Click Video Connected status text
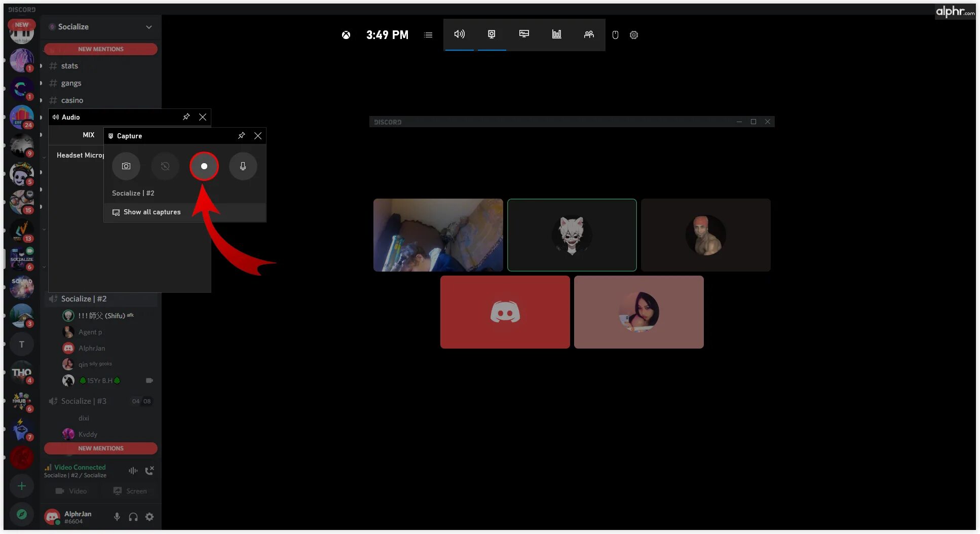The height and width of the screenshot is (534, 980). coord(80,467)
